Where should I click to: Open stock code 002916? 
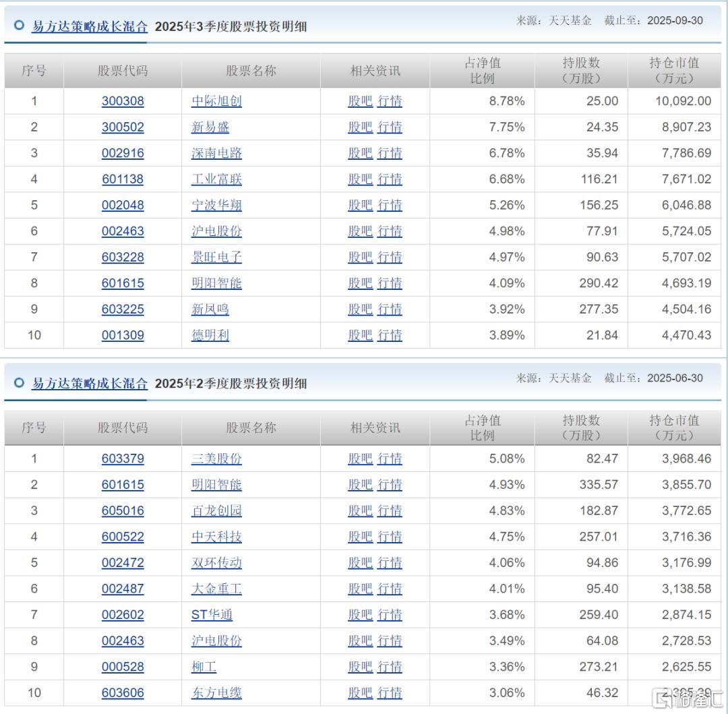(x=123, y=153)
